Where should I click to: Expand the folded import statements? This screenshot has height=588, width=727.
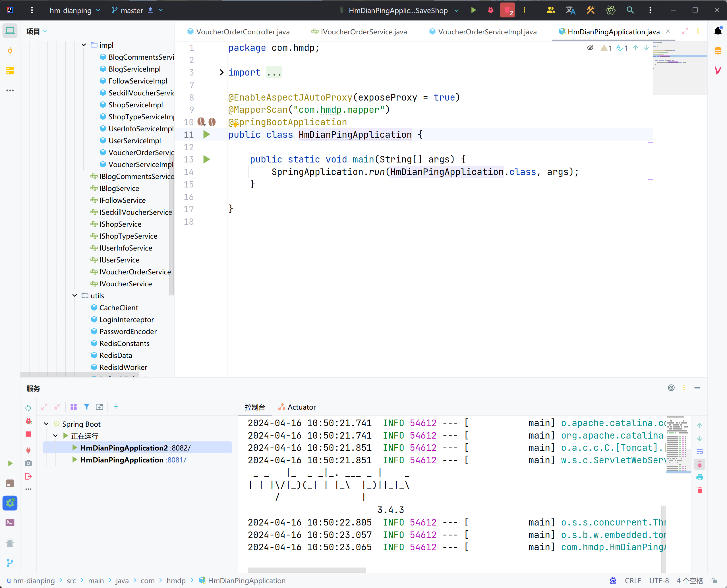click(221, 72)
